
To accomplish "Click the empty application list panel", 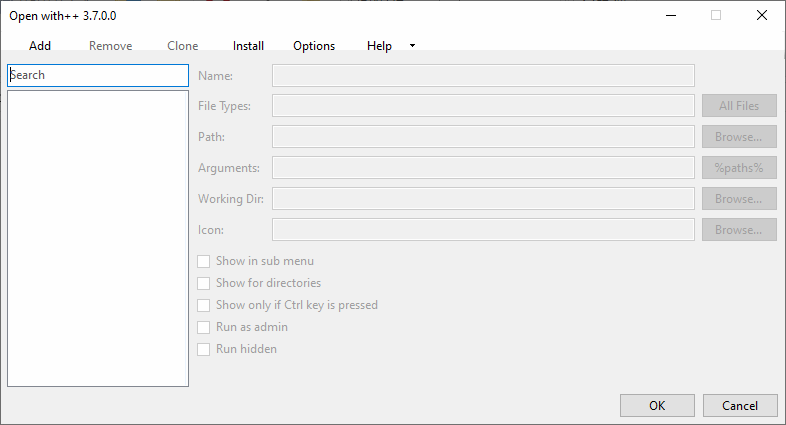I will tap(98, 238).
